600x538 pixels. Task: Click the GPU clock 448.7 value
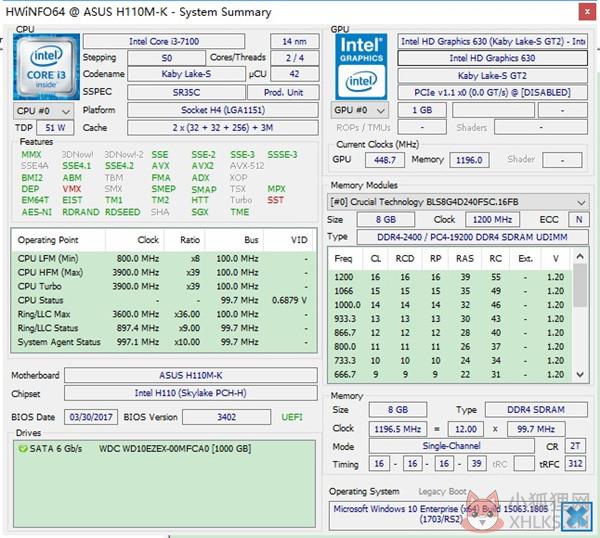pyautogui.click(x=385, y=160)
